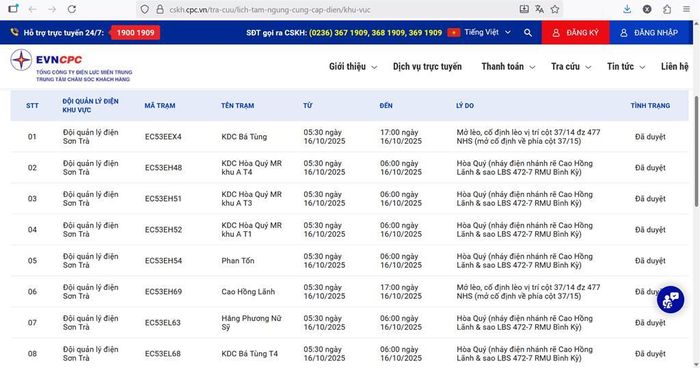The height and width of the screenshot is (368, 700).
Task: Click station name Hằng Phương Nữ Sỹ
Action: [x=251, y=322]
